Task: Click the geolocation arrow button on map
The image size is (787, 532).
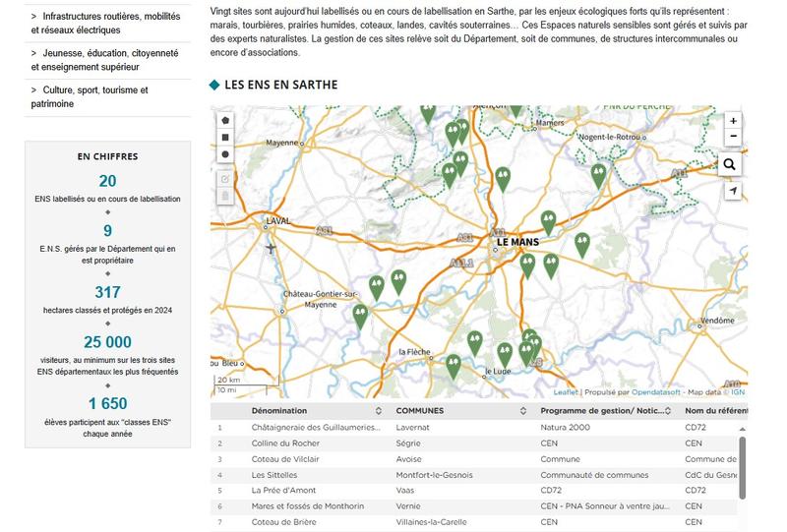Action: (733, 191)
